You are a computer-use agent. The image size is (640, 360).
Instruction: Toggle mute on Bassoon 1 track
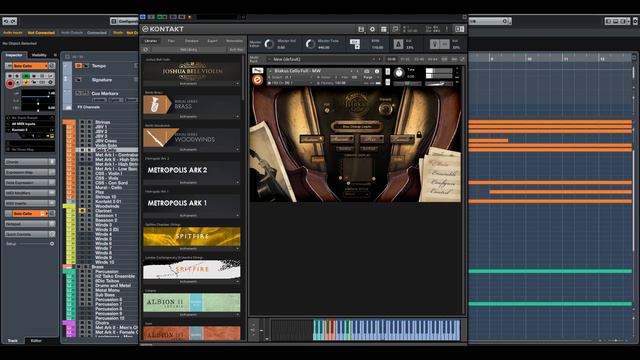(x=82, y=216)
